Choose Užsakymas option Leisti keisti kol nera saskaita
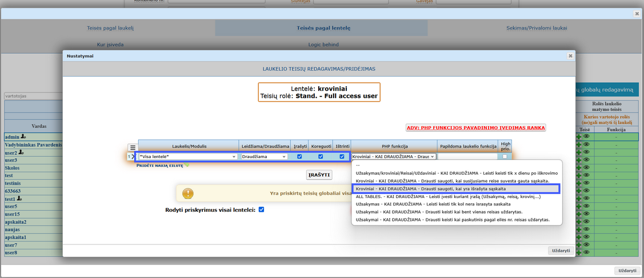Image resolution: width=644 pixels, height=278 pixels. pyautogui.click(x=457, y=204)
